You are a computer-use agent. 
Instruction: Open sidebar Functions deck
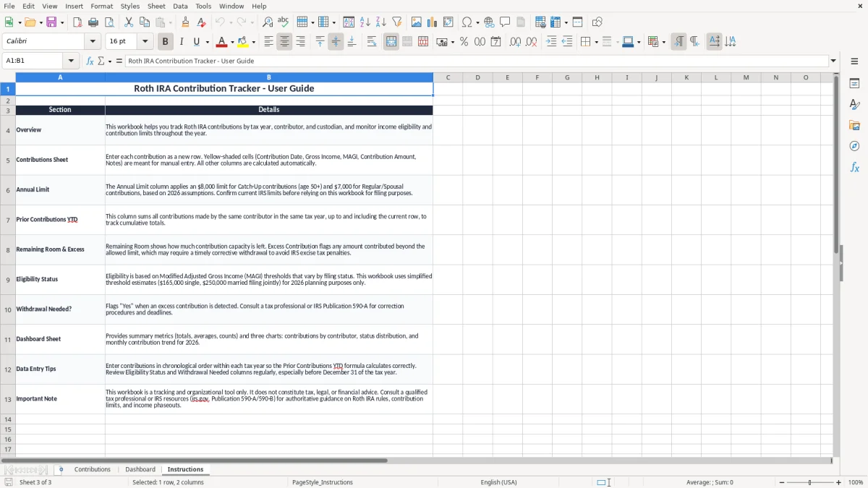[854, 168]
